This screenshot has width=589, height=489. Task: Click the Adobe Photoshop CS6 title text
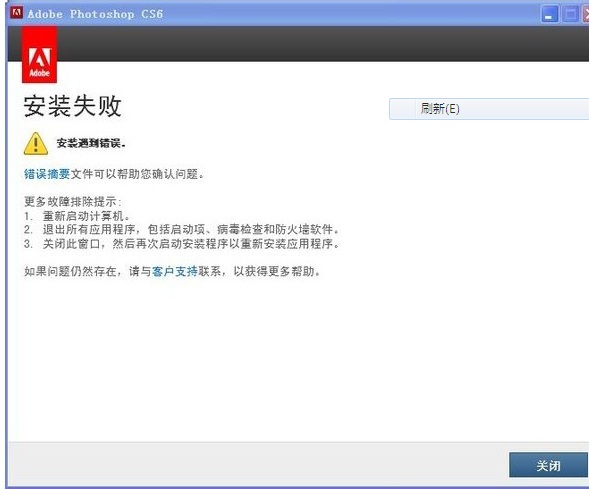95,14
